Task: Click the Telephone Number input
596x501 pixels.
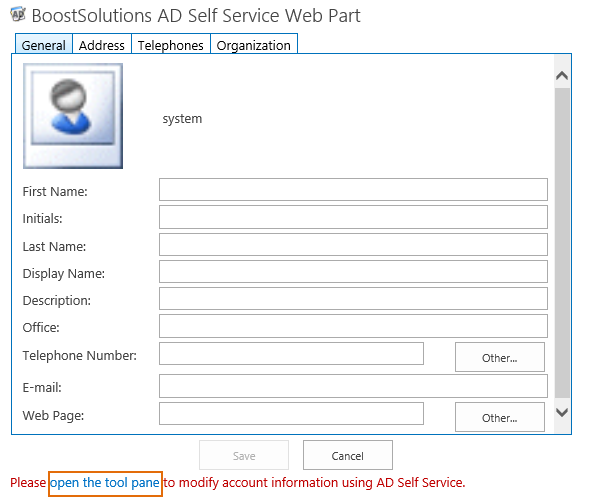Action: (x=291, y=354)
